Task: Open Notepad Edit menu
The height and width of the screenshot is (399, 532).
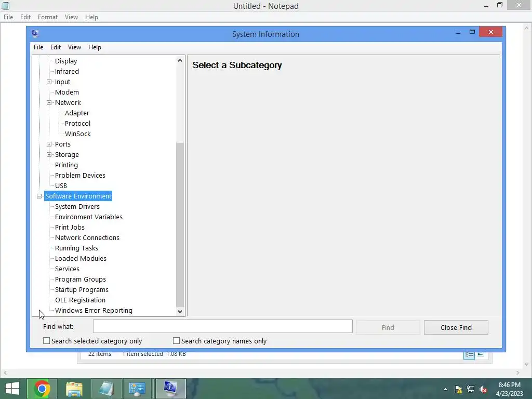Action: [x=25, y=17]
